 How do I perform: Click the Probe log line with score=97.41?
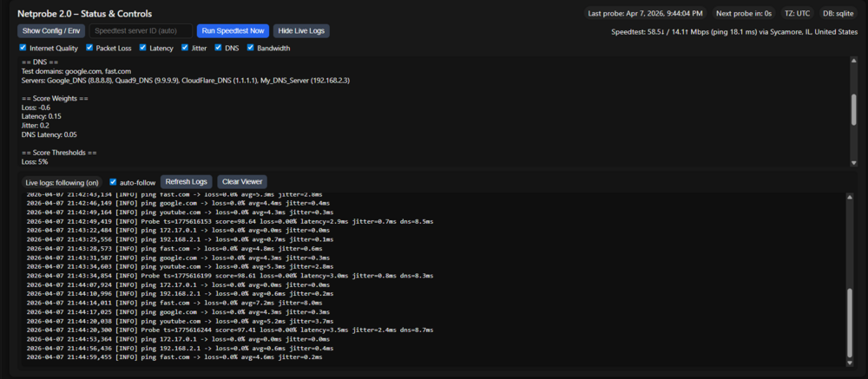tap(230, 330)
